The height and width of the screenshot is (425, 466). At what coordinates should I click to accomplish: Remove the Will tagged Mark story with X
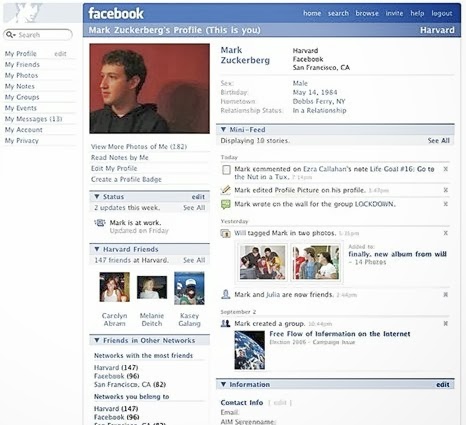445,233
